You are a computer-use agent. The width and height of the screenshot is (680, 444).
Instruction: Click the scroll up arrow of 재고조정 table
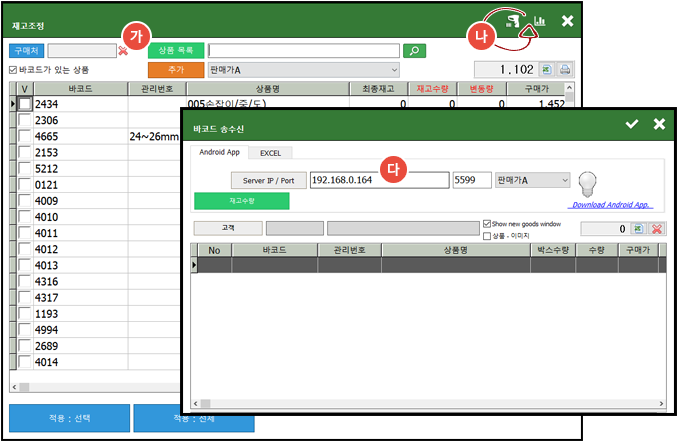[x=569, y=88]
